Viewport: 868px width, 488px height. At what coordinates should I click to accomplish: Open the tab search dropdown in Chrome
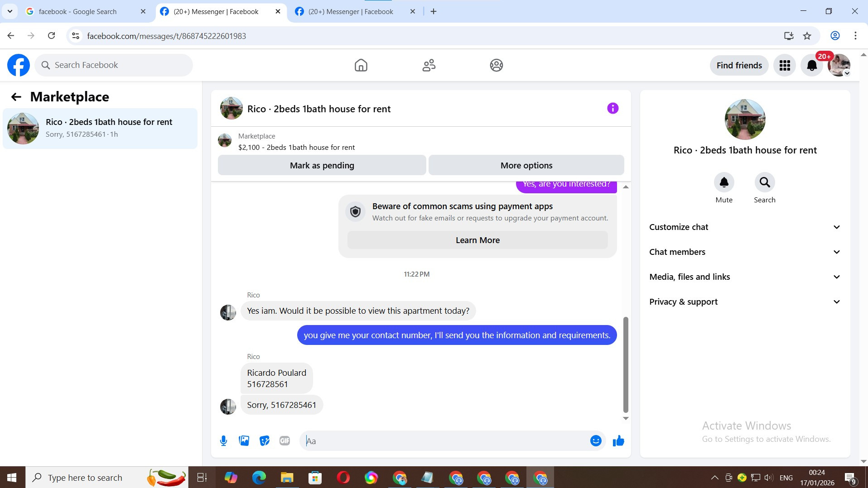[x=10, y=11]
